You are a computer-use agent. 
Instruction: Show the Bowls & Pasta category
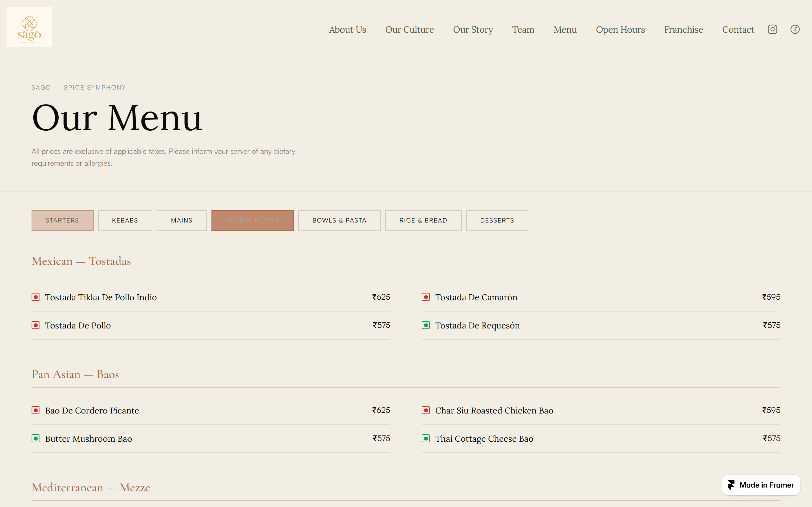click(x=339, y=220)
